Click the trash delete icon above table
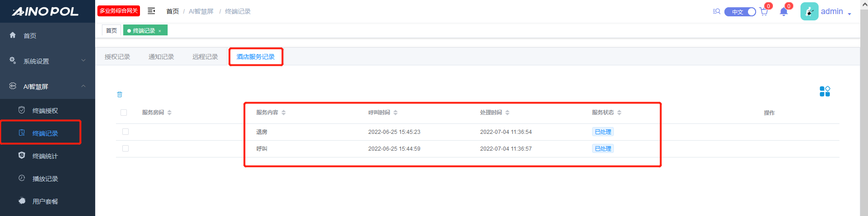This screenshot has width=868, height=216. [120, 94]
